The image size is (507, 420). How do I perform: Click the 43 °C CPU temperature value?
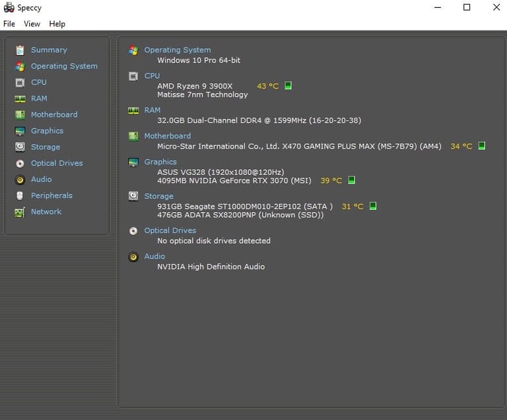coord(268,86)
